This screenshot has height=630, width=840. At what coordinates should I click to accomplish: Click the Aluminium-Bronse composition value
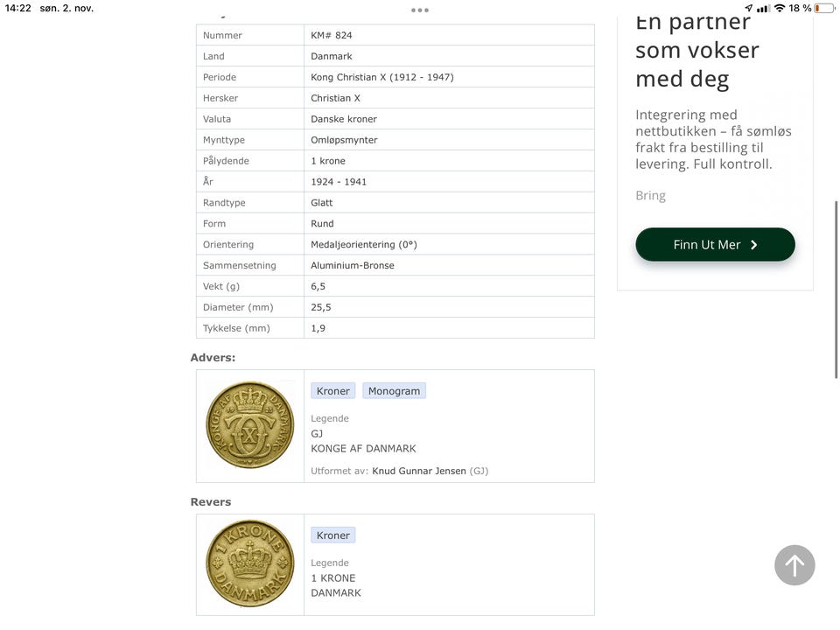click(352, 265)
